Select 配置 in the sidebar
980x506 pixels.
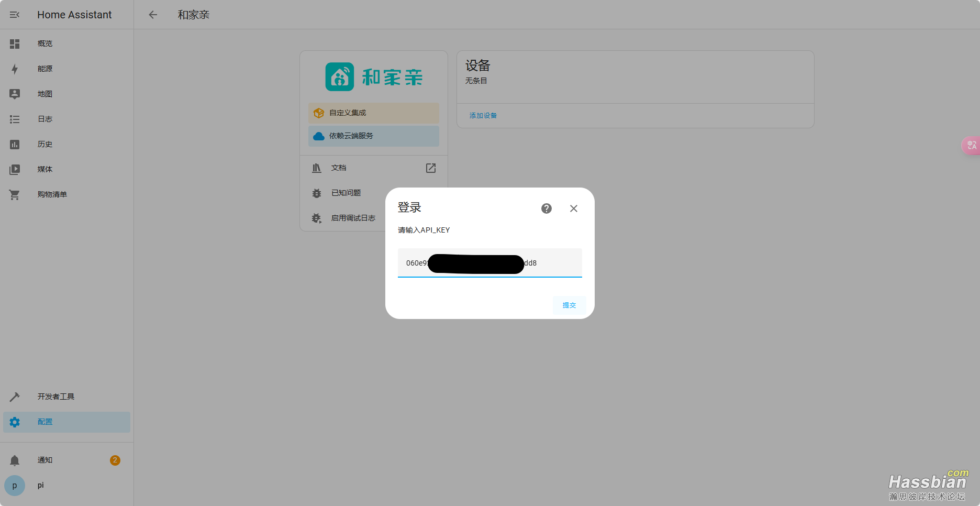[x=66, y=422]
